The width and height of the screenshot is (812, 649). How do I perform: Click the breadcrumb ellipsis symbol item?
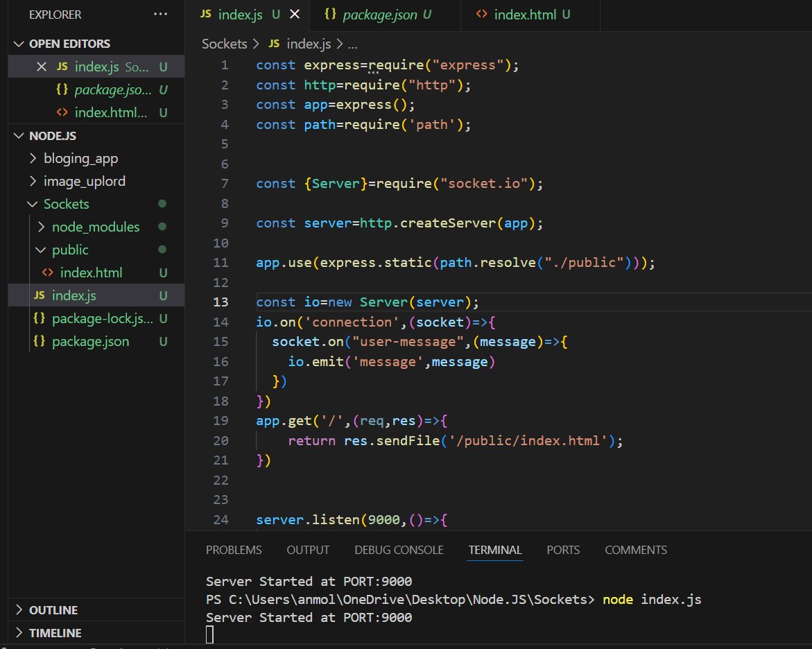point(353,44)
